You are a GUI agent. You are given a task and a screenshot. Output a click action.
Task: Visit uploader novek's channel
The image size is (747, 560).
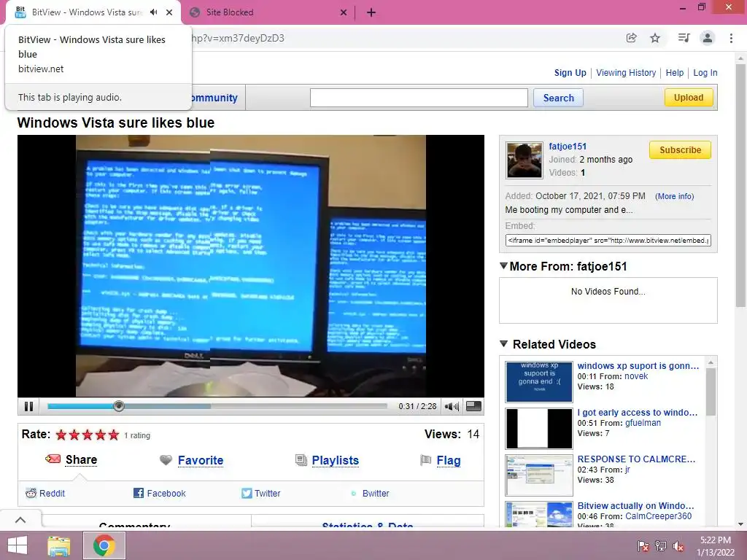(636, 376)
